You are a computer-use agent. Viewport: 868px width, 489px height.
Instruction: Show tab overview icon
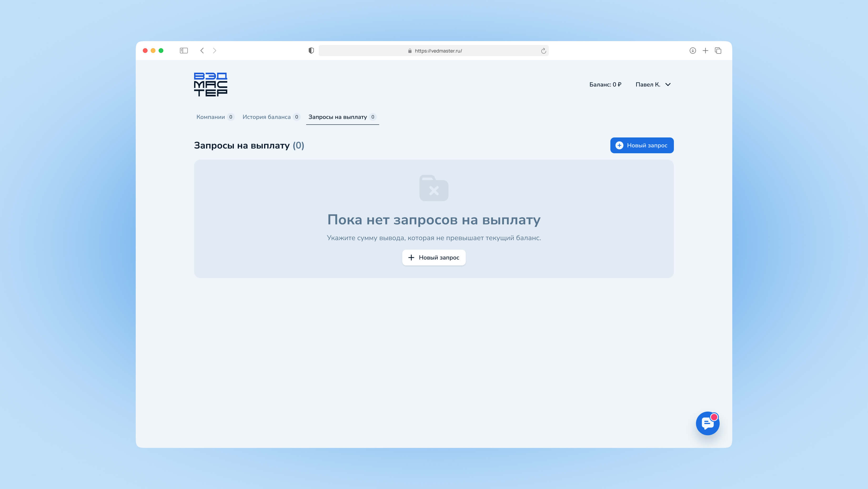click(x=718, y=51)
